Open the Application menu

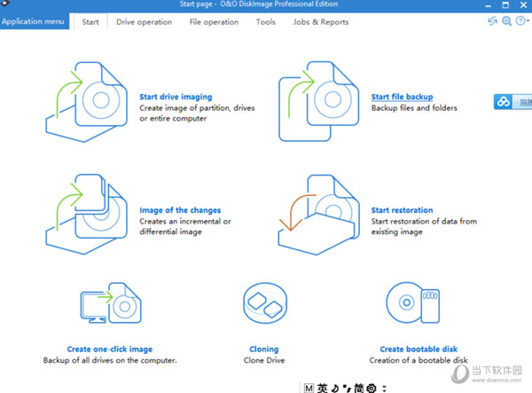click(33, 21)
